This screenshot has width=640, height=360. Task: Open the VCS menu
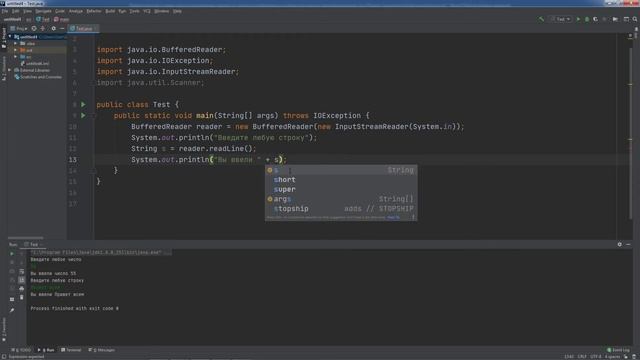147,11
